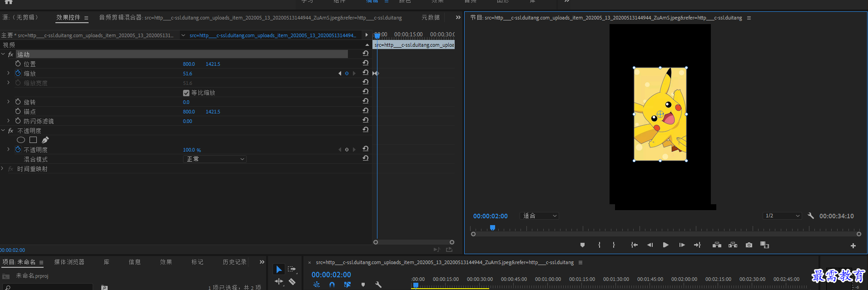Expand the 时间重映射 effect group
868x290 pixels.
pos(3,168)
